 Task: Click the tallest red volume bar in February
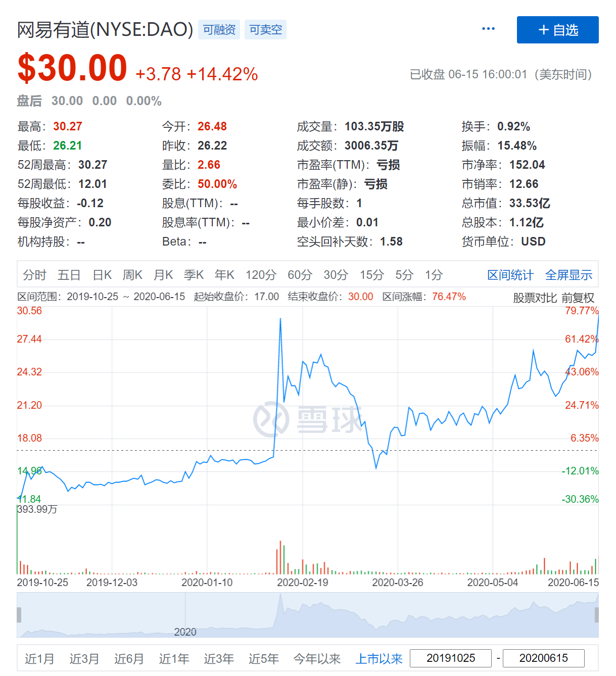point(280,557)
